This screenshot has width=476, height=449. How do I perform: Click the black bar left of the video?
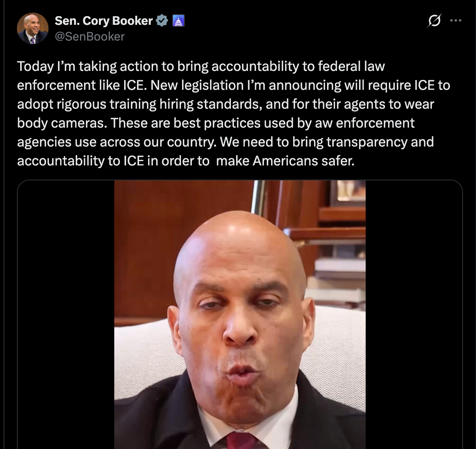point(66,314)
